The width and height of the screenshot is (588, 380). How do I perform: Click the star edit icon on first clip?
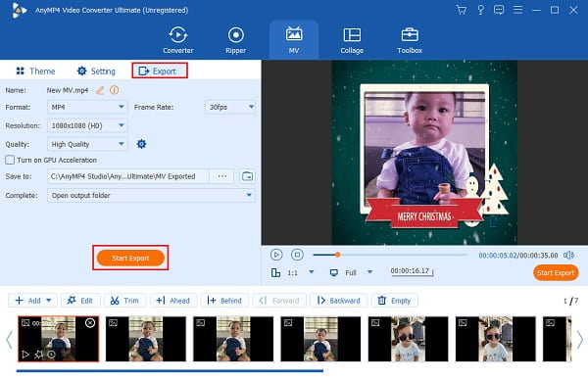38,355
